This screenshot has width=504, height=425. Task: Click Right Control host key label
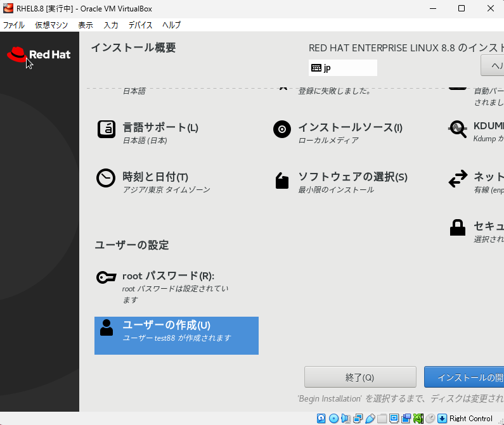pyautogui.click(x=471, y=419)
